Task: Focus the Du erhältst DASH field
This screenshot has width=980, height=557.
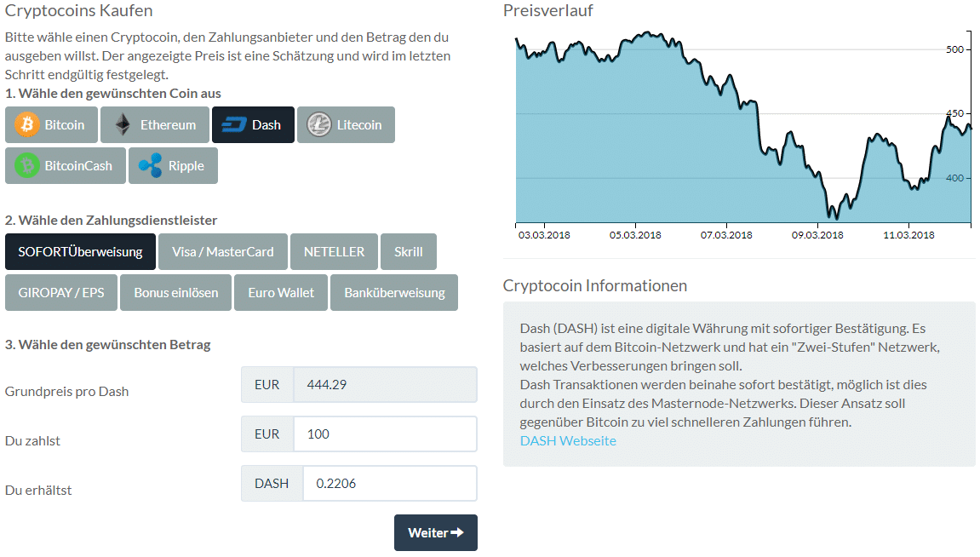Action: tap(389, 484)
